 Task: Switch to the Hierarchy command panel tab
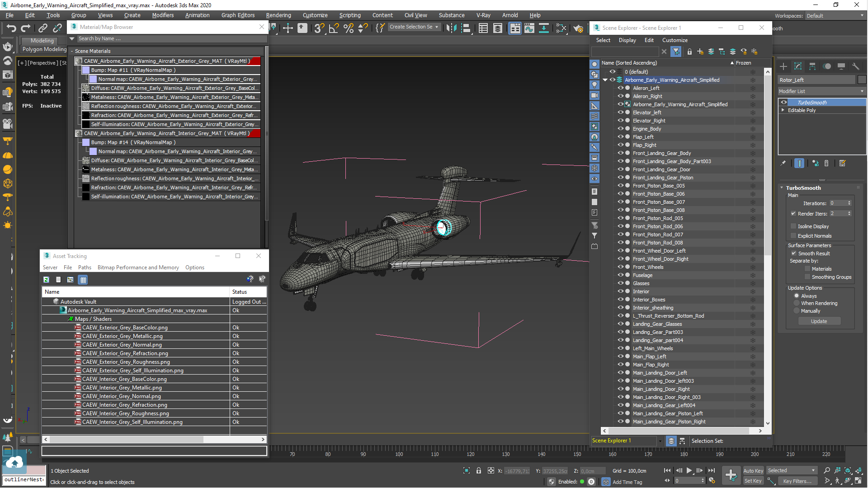(x=812, y=66)
